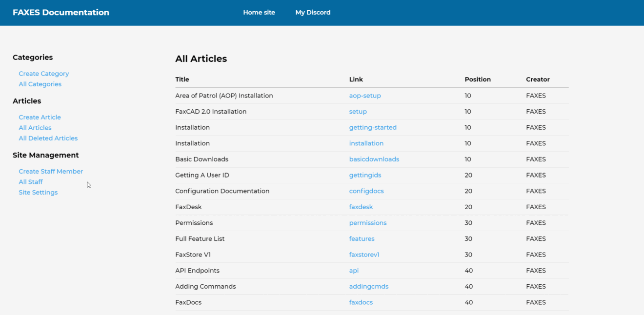
Task: Click the setup link for FaxCAD 2.0
Action: 358,112
